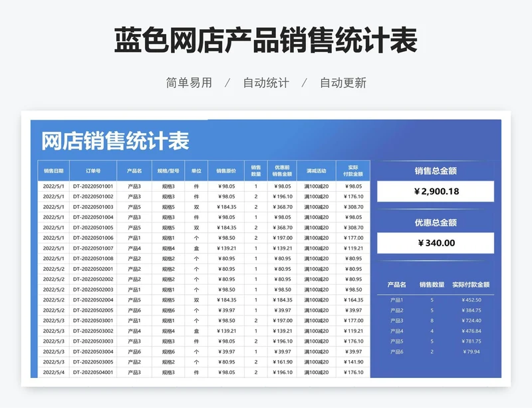Click 规格6 cell in DT-20220502005 row
The width and height of the screenshot is (532, 408).
pos(168,310)
